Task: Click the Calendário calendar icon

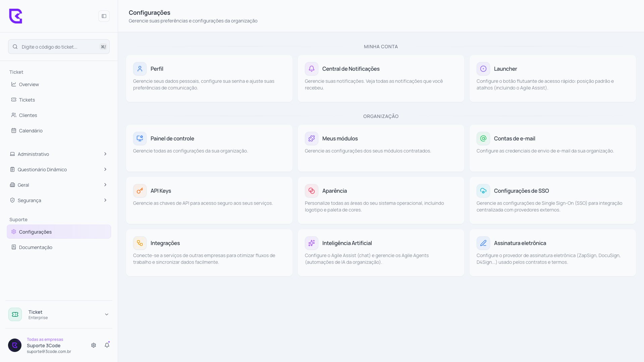Action: (14, 130)
